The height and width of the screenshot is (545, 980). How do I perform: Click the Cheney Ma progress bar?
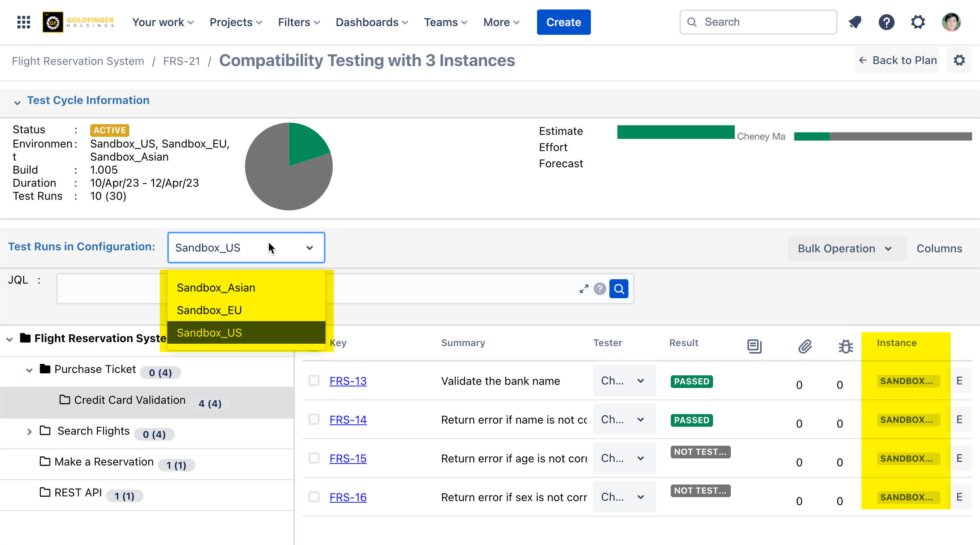(882, 136)
